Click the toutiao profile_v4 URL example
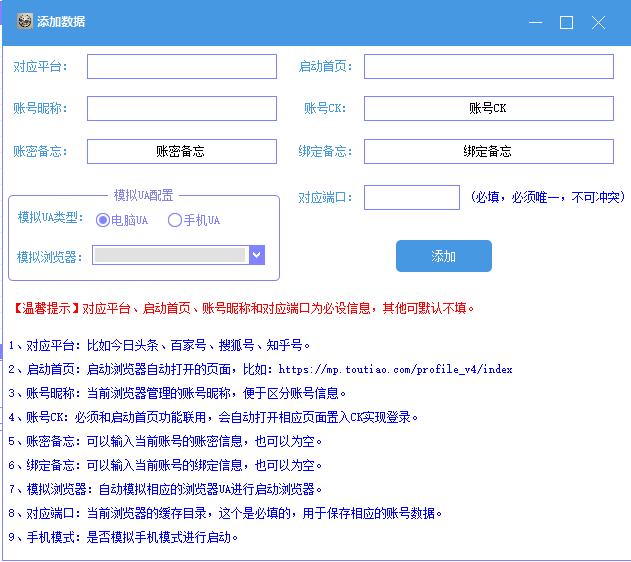Viewport: 631px width, 562px height. point(395,369)
